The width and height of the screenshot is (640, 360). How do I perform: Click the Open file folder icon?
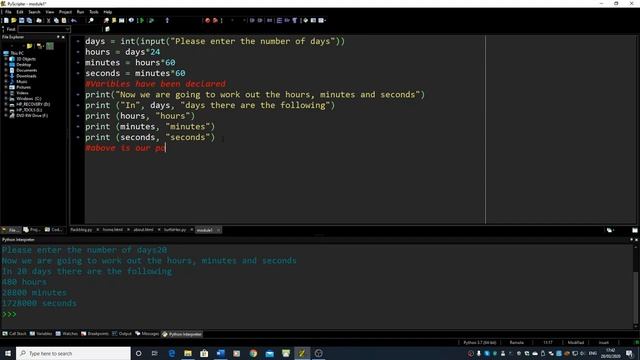(x=14, y=20)
